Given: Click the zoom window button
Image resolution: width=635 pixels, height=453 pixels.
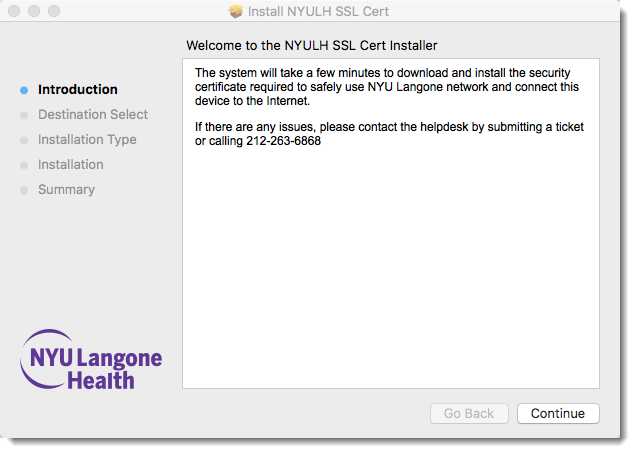Looking at the screenshot, I should [x=54, y=11].
